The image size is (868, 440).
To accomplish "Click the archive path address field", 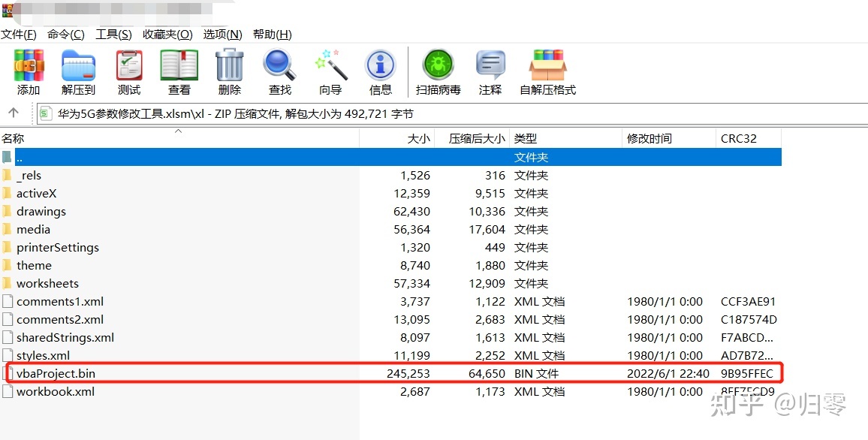I will 451,114.
